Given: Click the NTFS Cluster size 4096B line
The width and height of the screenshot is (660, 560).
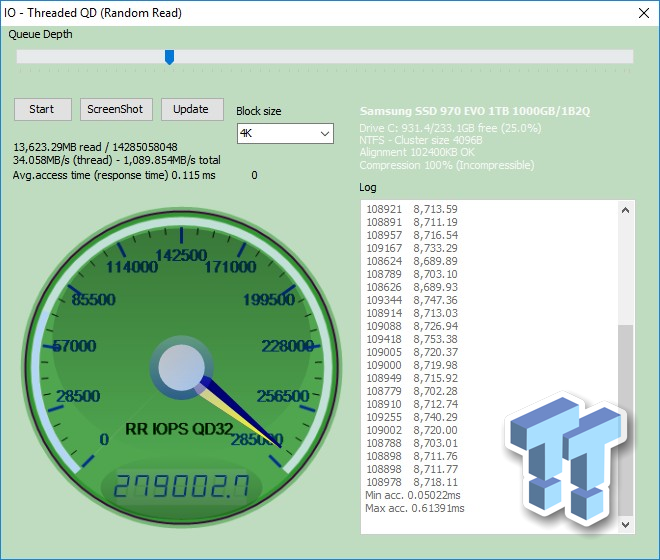Looking at the screenshot, I should pos(421,140).
